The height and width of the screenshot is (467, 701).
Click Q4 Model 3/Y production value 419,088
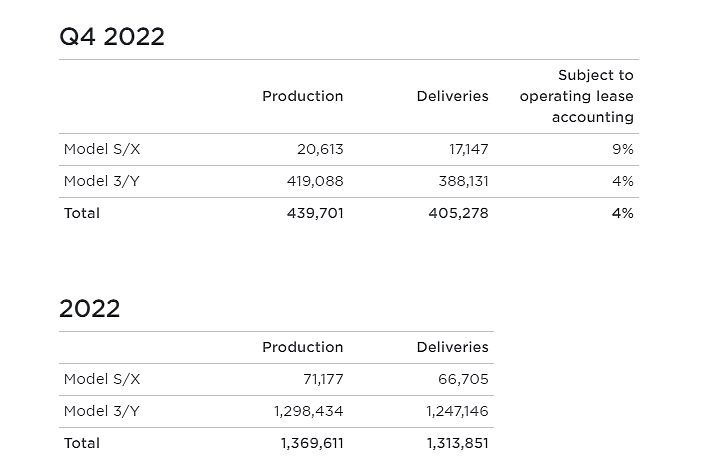(315, 181)
